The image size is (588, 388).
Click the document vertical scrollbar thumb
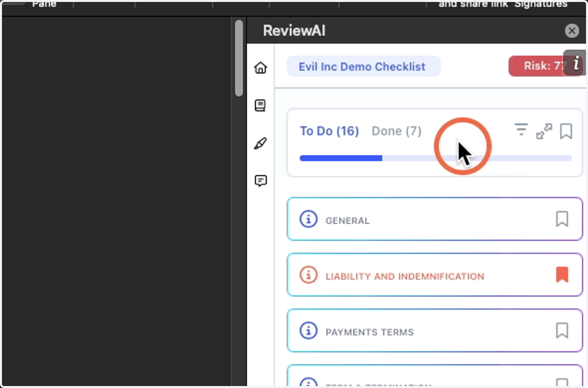(239, 58)
